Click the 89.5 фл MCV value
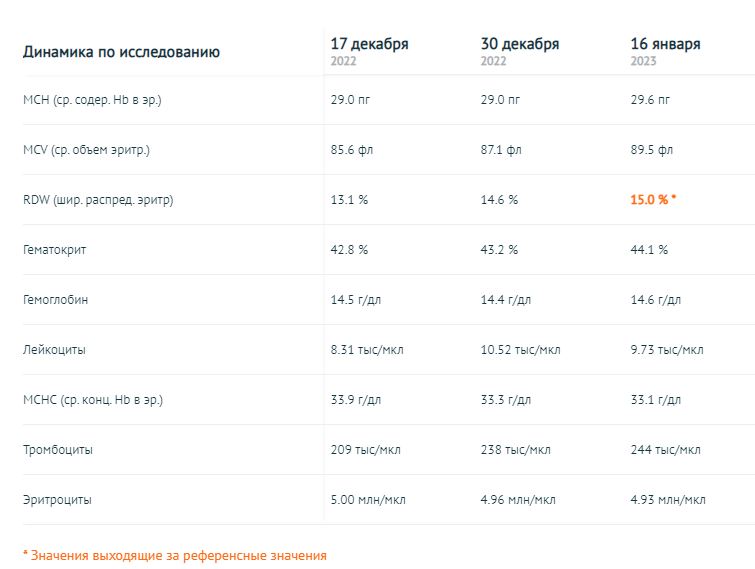 pyautogui.click(x=652, y=150)
